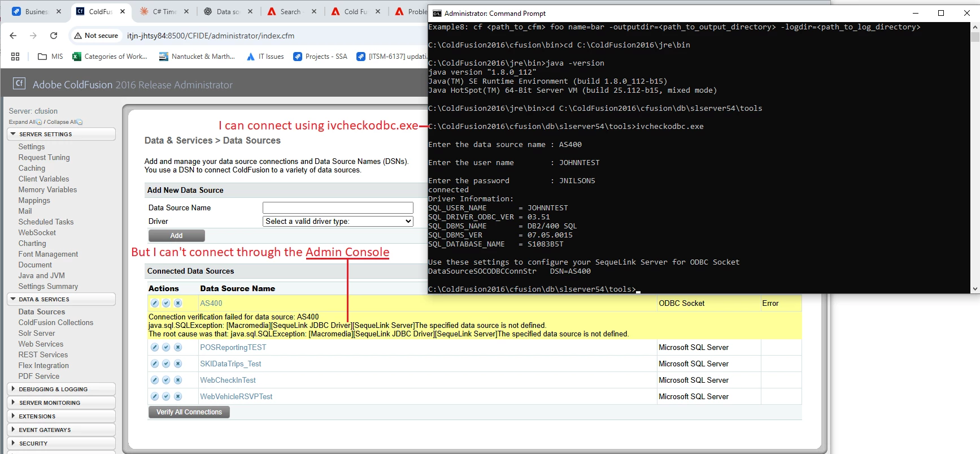The width and height of the screenshot is (980, 454).
Task: Click the Data Source Name input field
Action: click(338, 207)
